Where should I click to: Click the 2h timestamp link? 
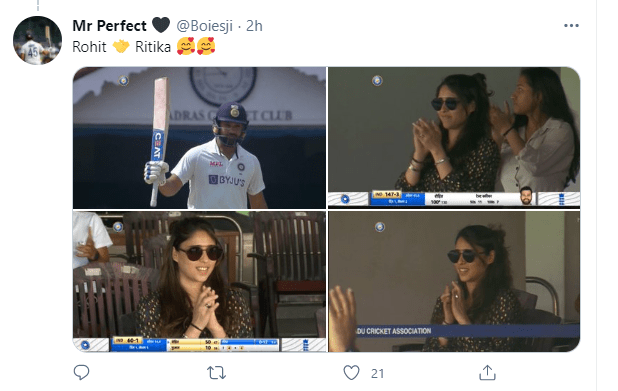click(x=254, y=26)
